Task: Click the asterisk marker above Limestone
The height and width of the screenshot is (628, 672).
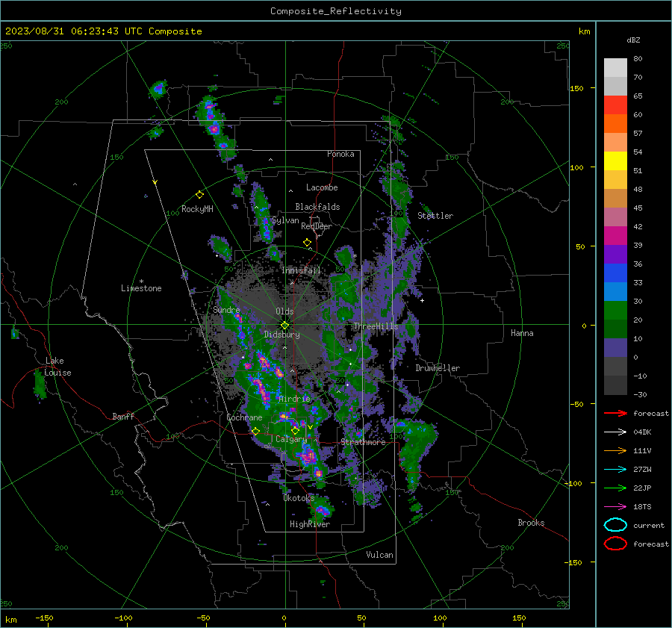Action: coord(141,282)
